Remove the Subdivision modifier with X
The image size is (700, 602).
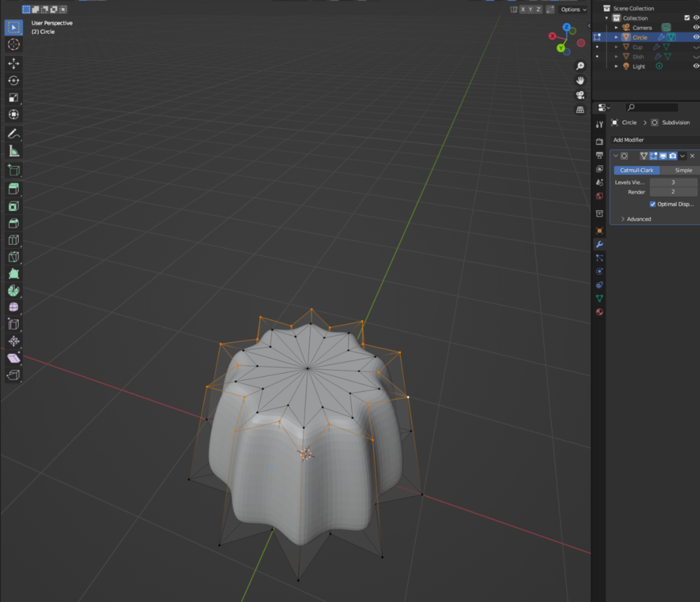point(692,156)
